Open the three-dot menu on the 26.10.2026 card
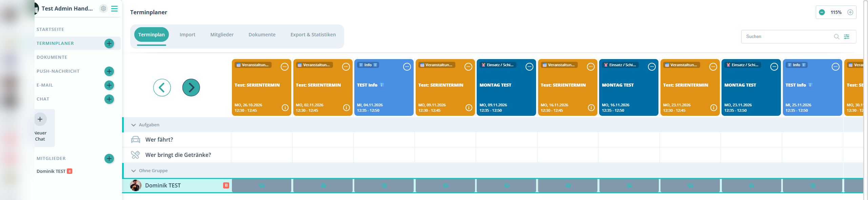The image size is (868, 200). click(285, 67)
